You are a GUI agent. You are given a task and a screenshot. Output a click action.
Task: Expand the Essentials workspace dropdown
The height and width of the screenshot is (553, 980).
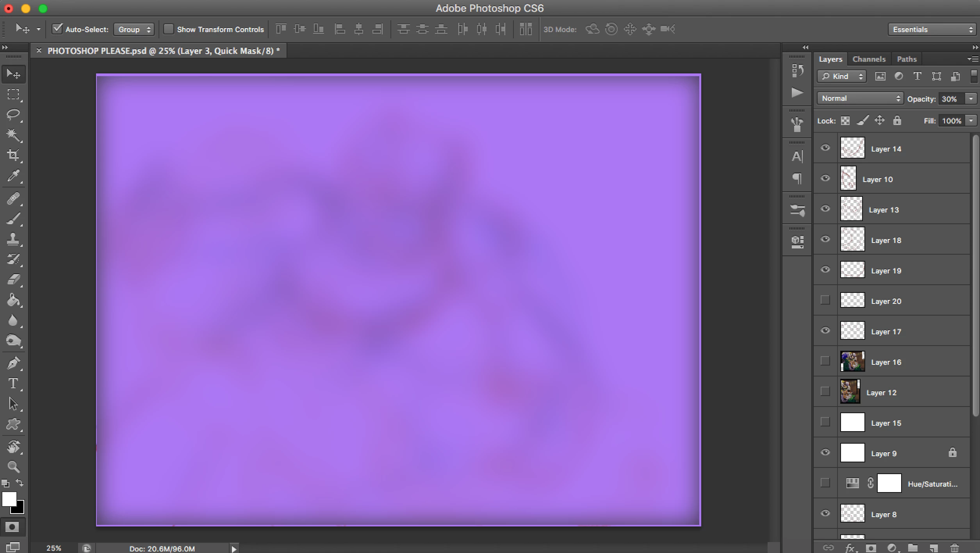tap(932, 29)
